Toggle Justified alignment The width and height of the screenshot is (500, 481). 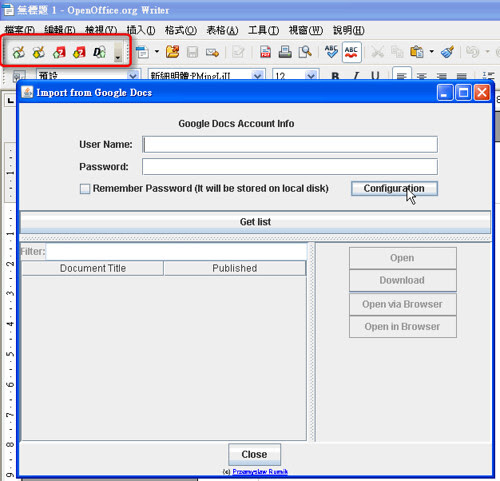(x=462, y=76)
